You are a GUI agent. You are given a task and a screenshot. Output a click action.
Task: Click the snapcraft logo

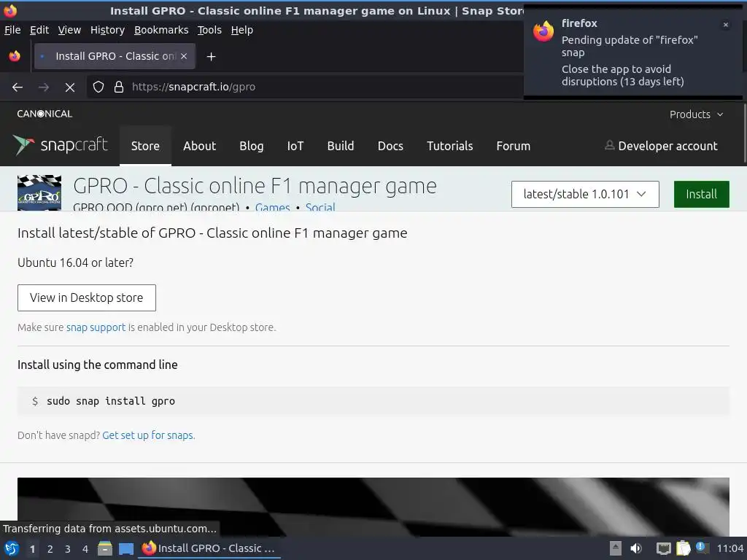pyautogui.click(x=61, y=145)
